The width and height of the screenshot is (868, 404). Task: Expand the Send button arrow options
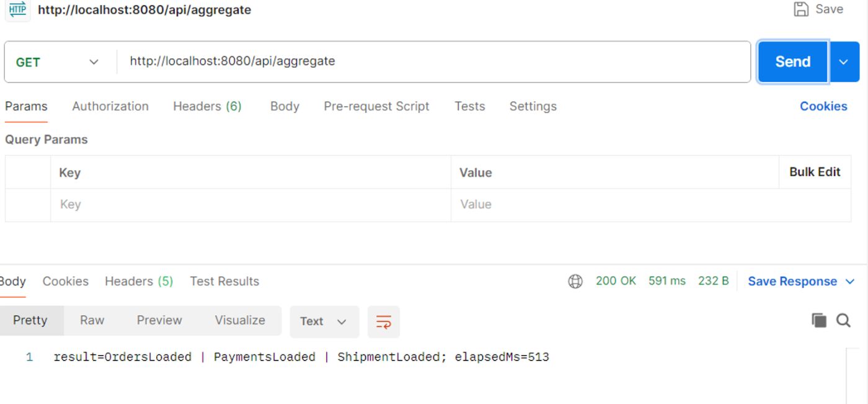(844, 62)
